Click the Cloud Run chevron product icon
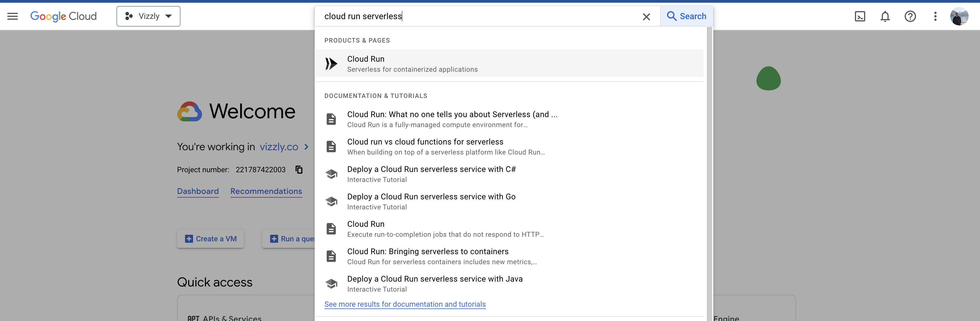980x321 pixels. click(331, 63)
